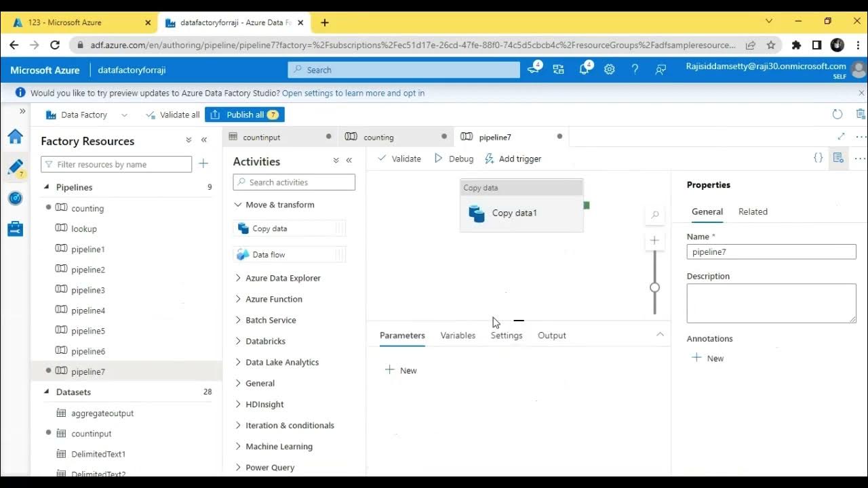Open the Manage toolbox icon in sidebar

click(x=15, y=229)
